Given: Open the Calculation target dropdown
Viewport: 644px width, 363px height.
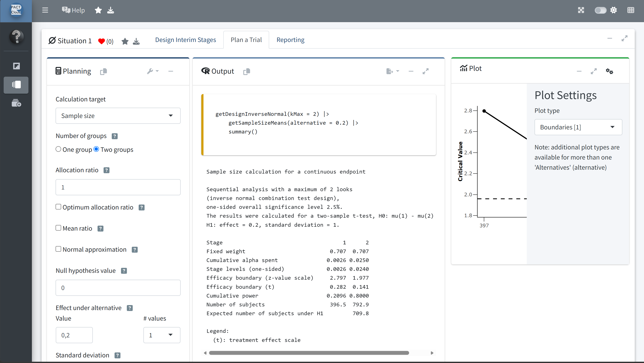Looking at the screenshot, I should 118,115.
